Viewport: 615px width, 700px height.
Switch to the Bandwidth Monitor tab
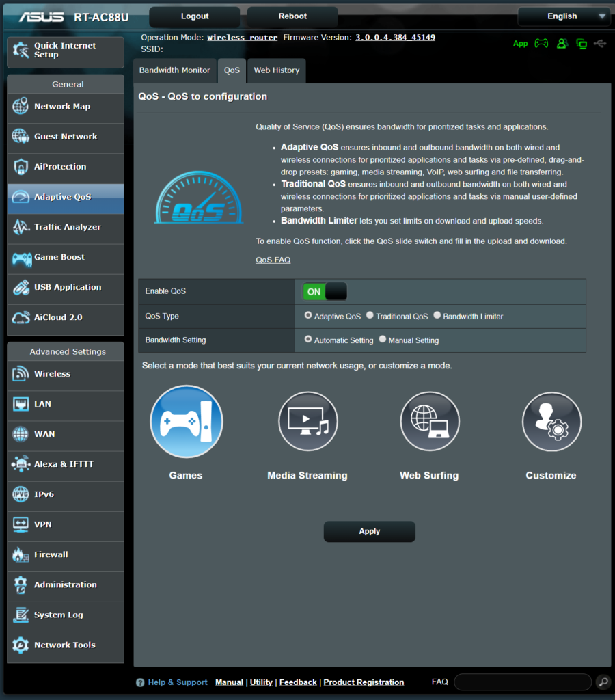175,70
